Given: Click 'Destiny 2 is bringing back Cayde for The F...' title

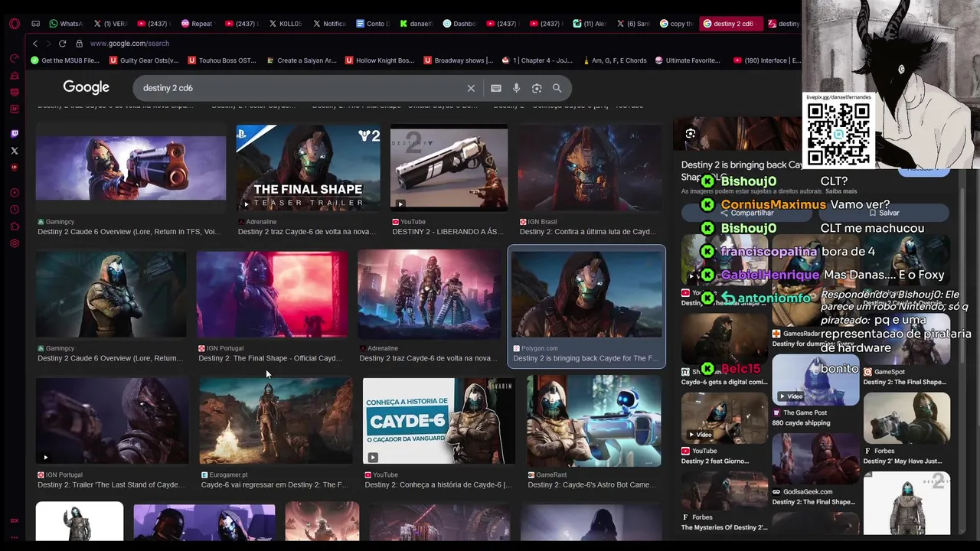Looking at the screenshot, I should [x=586, y=358].
